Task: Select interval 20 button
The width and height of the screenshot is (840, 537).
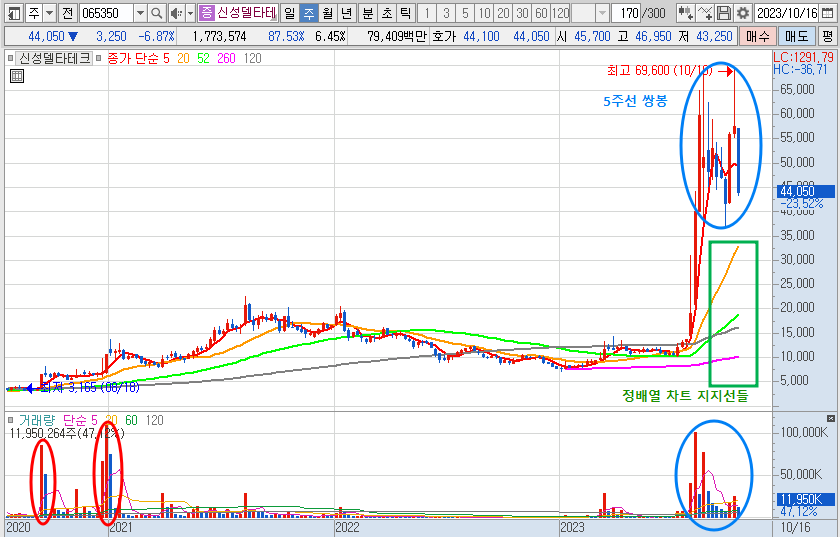Action: tap(504, 13)
